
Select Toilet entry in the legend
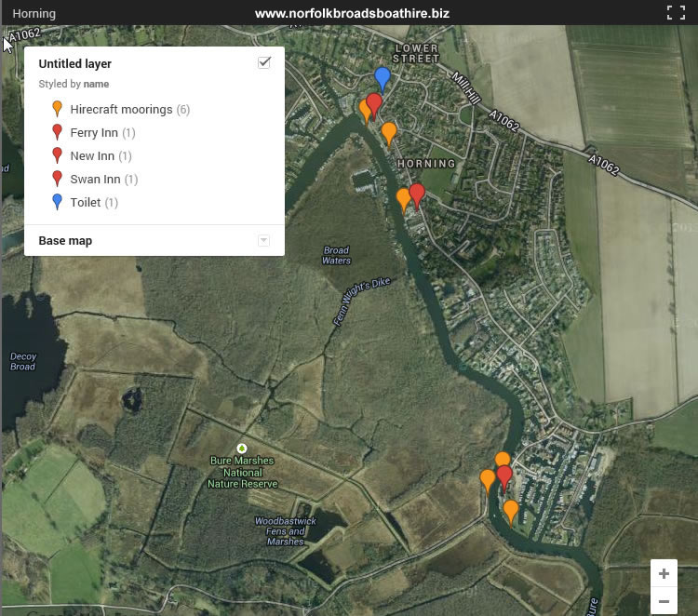click(x=86, y=203)
